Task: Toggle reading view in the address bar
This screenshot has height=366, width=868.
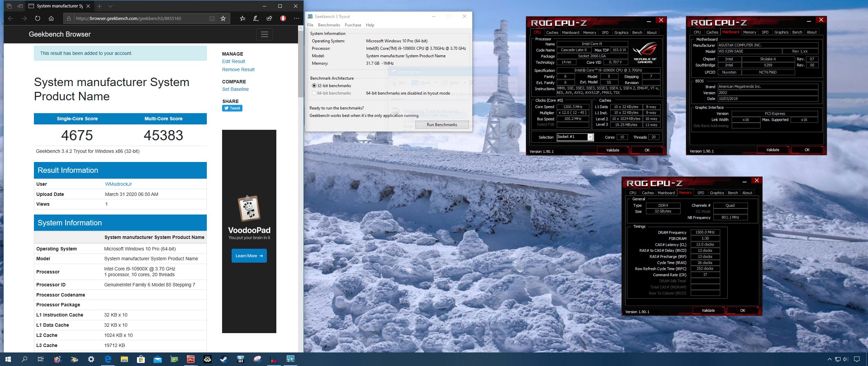Action: [x=212, y=18]
